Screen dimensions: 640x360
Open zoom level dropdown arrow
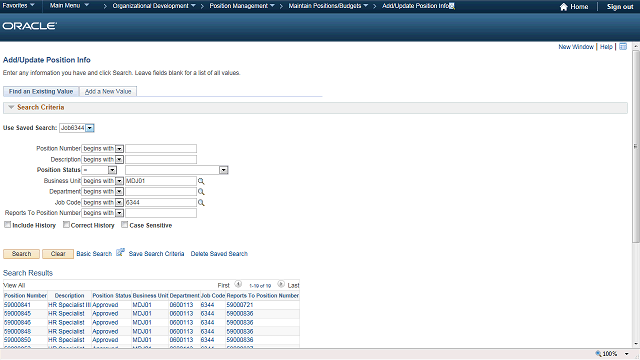click(627, 354)
